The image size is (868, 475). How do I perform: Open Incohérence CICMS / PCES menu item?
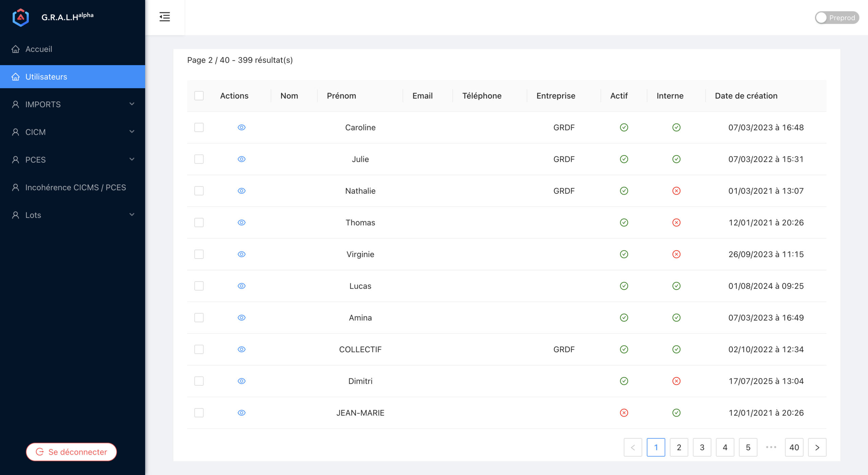75,187
